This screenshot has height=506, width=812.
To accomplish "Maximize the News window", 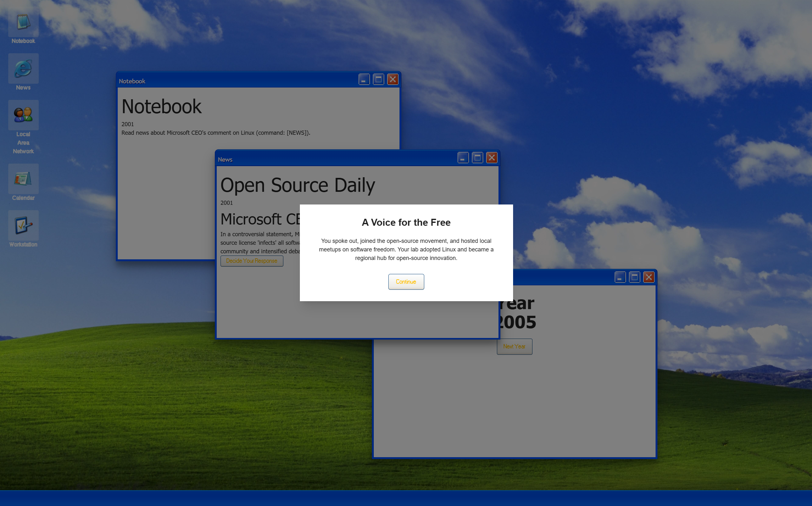I will (478, 158).
